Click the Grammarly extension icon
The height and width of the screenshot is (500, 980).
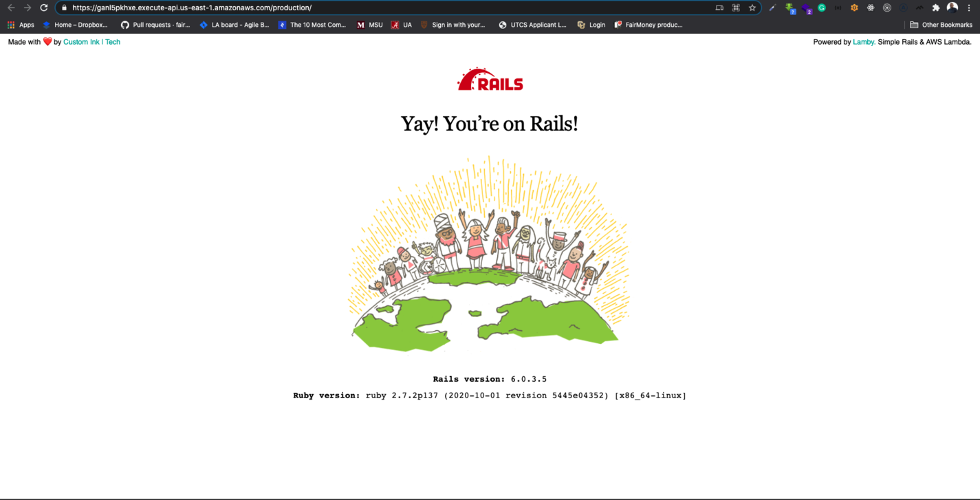click(x=822, y=8)
